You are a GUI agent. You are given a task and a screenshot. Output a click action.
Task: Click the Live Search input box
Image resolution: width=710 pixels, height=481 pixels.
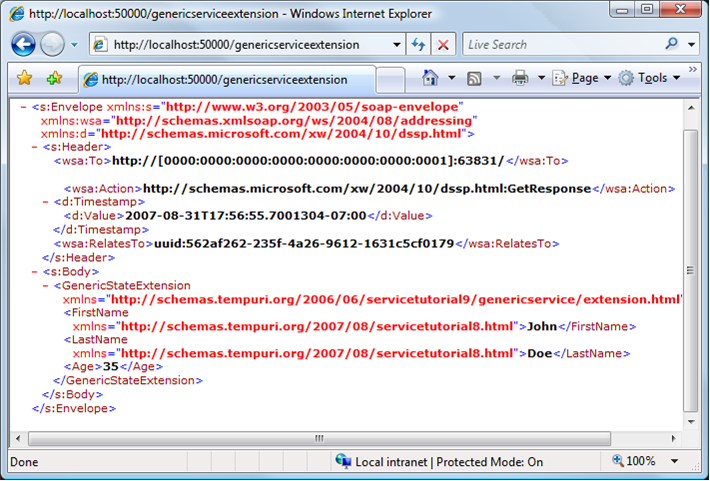coord(561,45)
